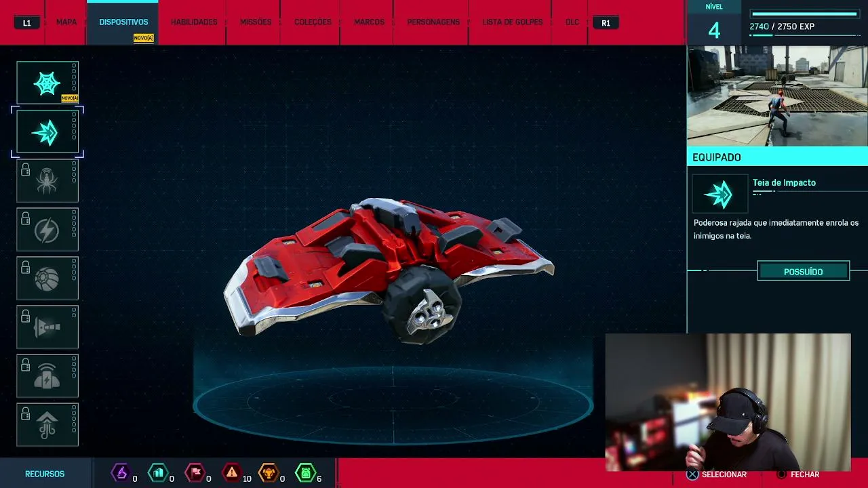
Task: Select the Web-Shooters gadget marked NOVO(A)
Action: click(47, 83)
